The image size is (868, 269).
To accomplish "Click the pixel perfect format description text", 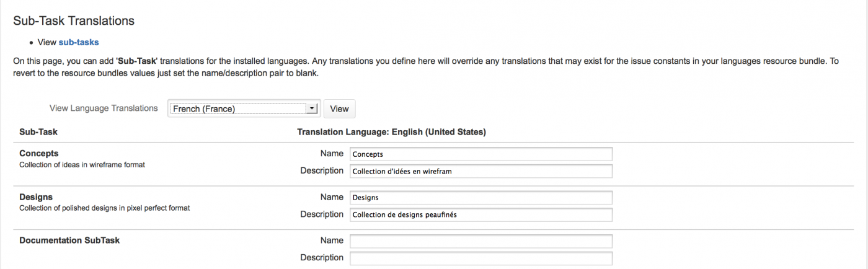I will click(104, 208).
